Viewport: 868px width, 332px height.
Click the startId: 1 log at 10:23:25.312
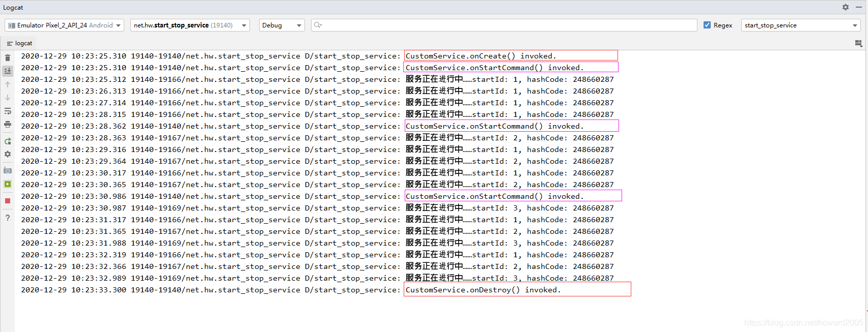(510, 79)
